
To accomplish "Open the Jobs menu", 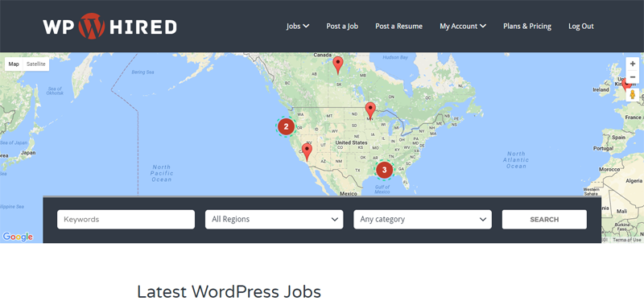I will pos(298,27).
